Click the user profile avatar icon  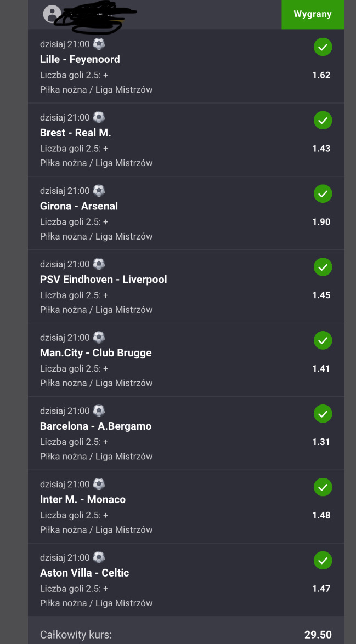tap(52, 14)
